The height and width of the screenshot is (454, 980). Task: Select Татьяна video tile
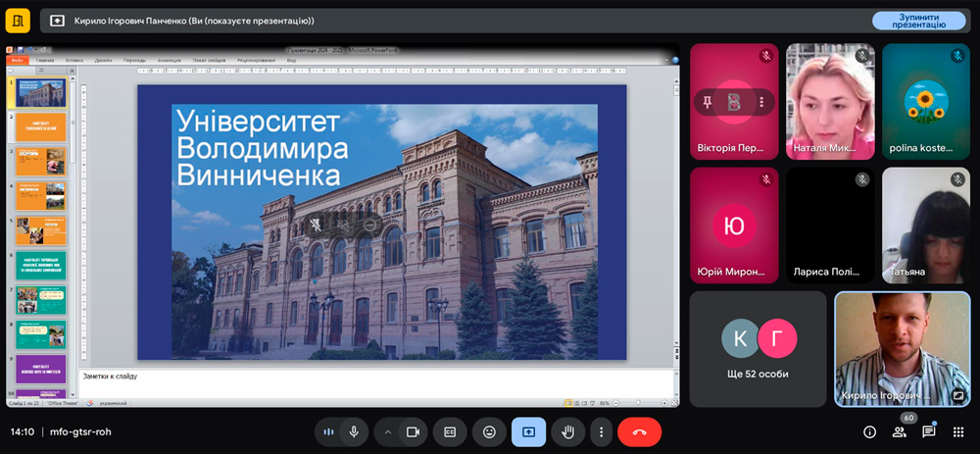926,226
